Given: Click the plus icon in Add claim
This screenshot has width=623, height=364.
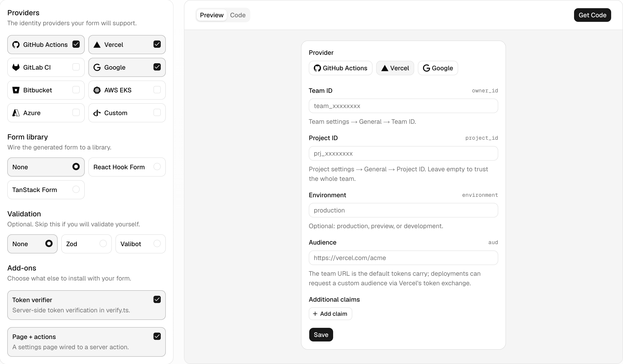Looking at the screenshot, I should 315,314.
